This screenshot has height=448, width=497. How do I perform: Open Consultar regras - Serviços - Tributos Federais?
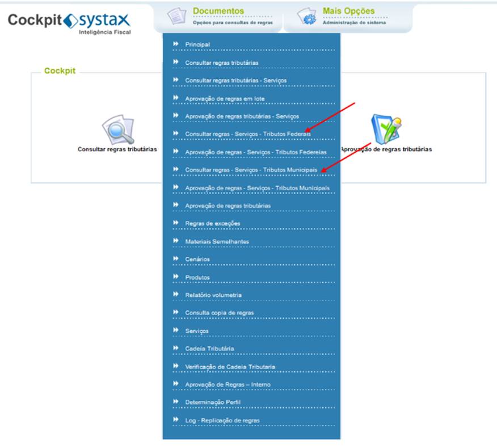(x=248, y=134)
